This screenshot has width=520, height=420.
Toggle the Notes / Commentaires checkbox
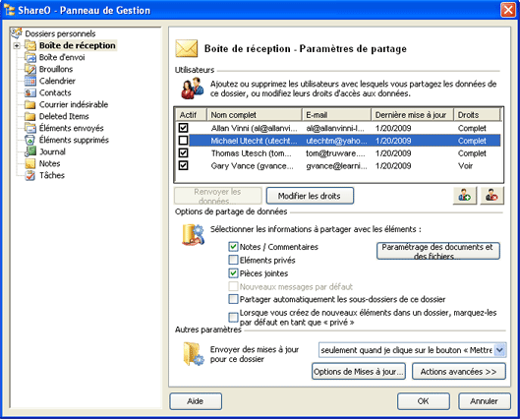click(233, 247)
